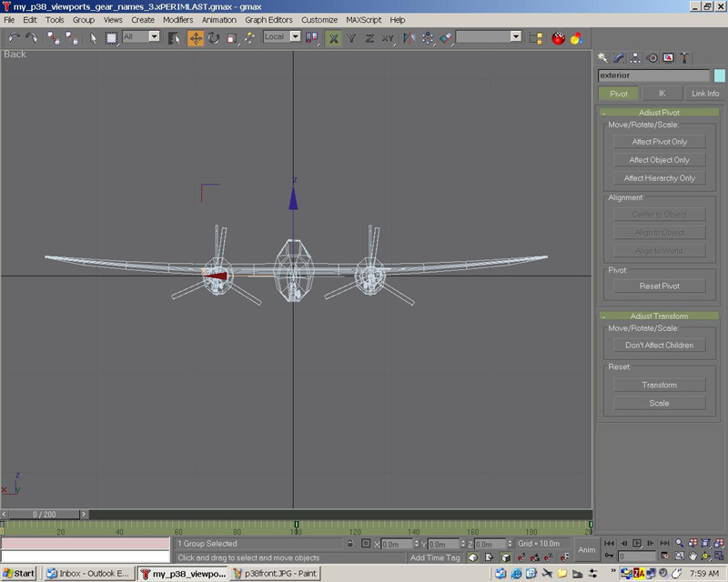Click the cyan object color swatch
The image size is (728, 582).
coord(719,75)
